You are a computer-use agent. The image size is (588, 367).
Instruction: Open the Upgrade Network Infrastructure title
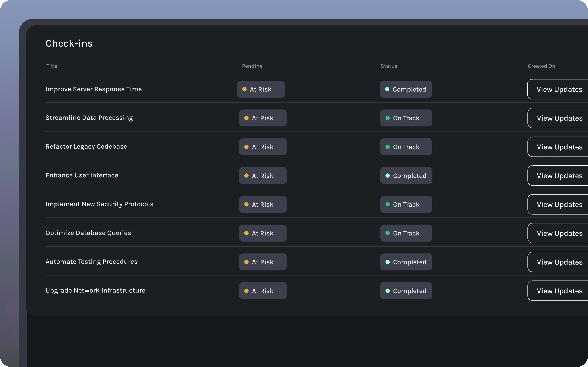(95, 290)
